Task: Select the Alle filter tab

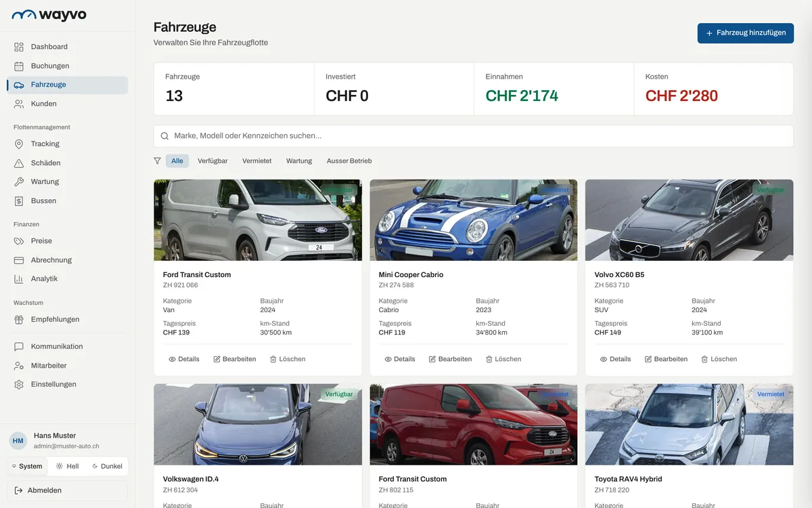Action: [x=177, y=161]
